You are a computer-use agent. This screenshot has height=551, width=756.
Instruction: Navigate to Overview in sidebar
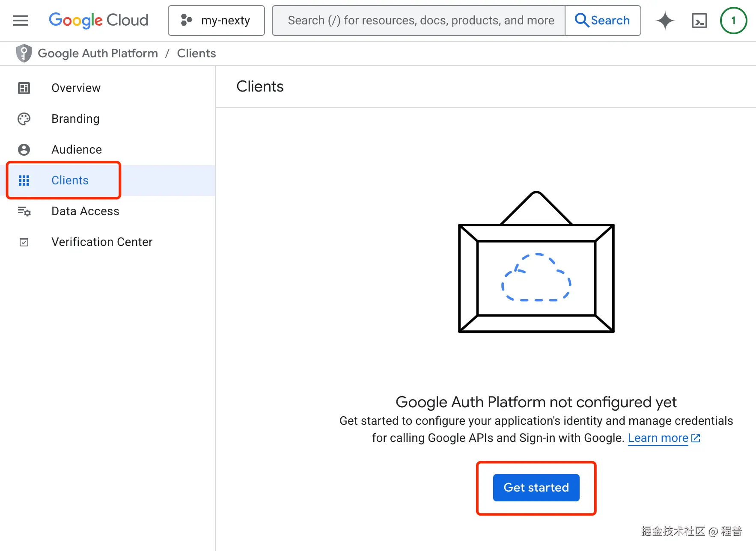(76, 88)
